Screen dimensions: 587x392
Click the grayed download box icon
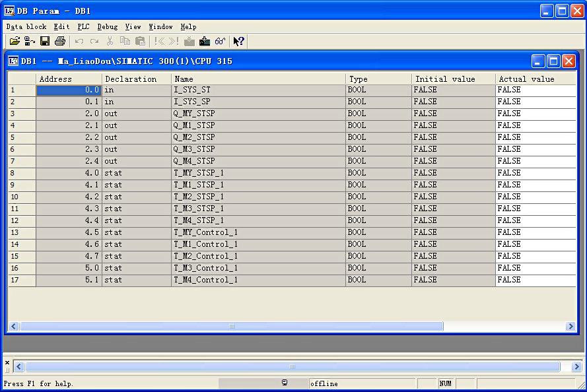pos(190,41)
